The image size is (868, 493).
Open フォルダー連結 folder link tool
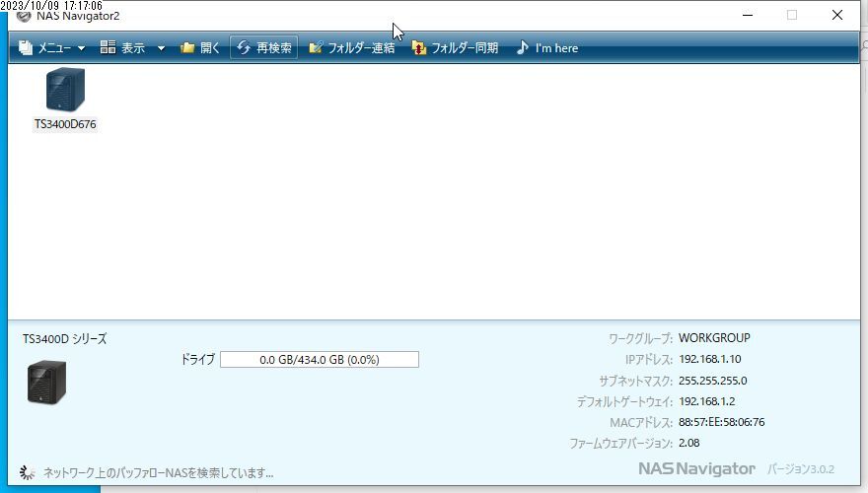pyautogui.click(x=351, y=48)
